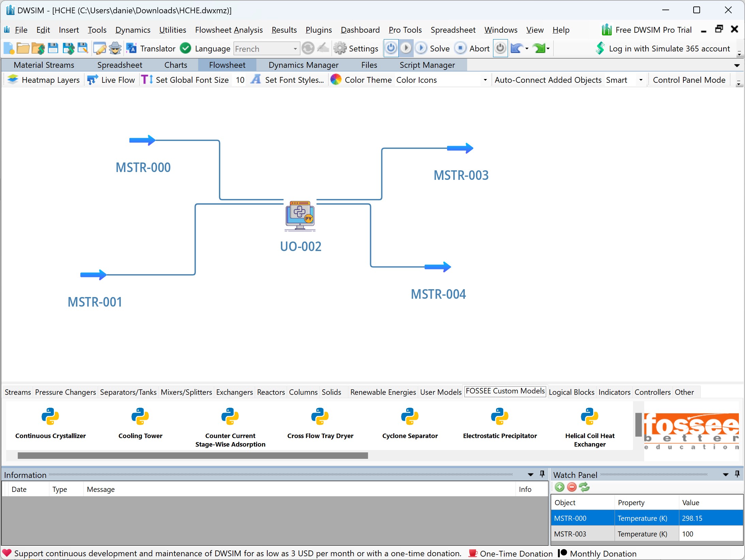Click the green redo arrow icon
Viewport: 745px width, 560px height.
pyautogui.click(x=540, y=48)
